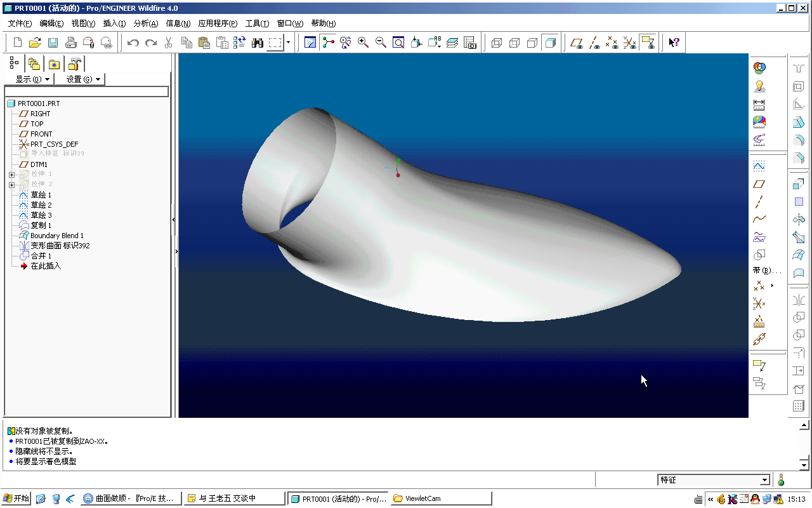Image resolution: width=812 pixels, height=508 pixels.
Task: Select the Mirror tool
Action: click(x=799, y=300)
